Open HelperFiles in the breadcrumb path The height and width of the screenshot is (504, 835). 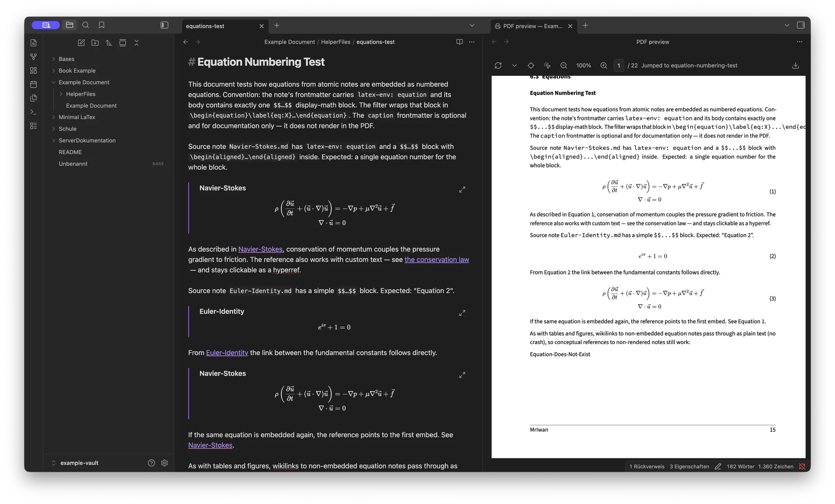tap(336, 42)
